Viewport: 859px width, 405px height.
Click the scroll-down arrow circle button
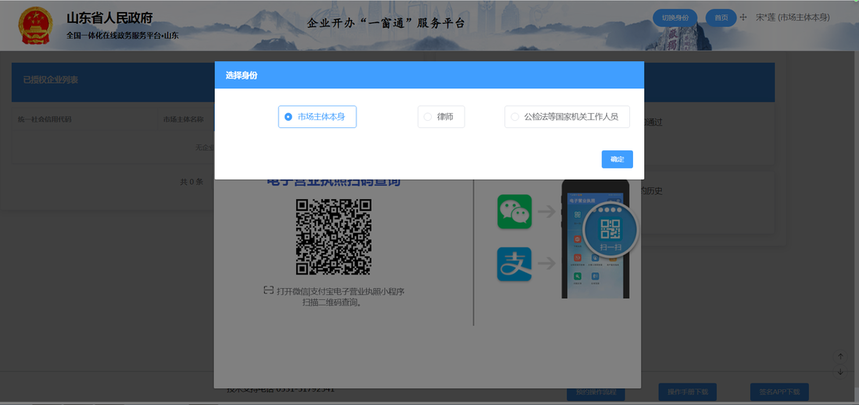tap(840, 372)
